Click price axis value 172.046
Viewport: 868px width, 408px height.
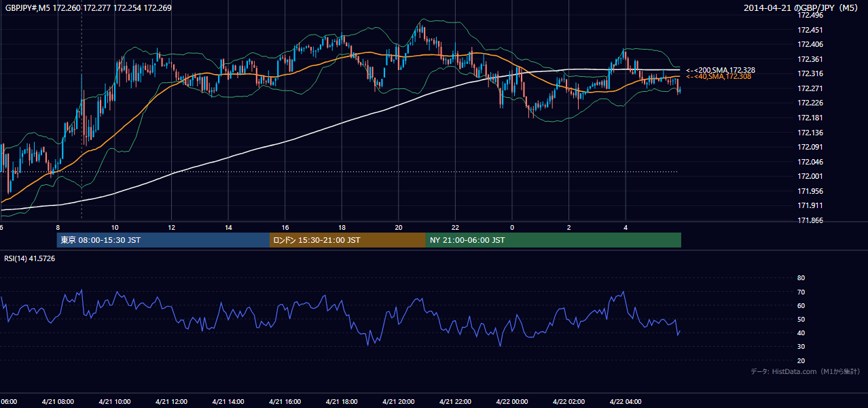(811, 162)
